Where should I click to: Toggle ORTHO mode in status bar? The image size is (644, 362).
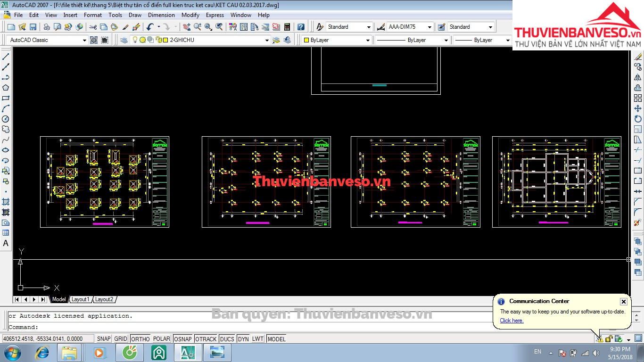[140, 339]
